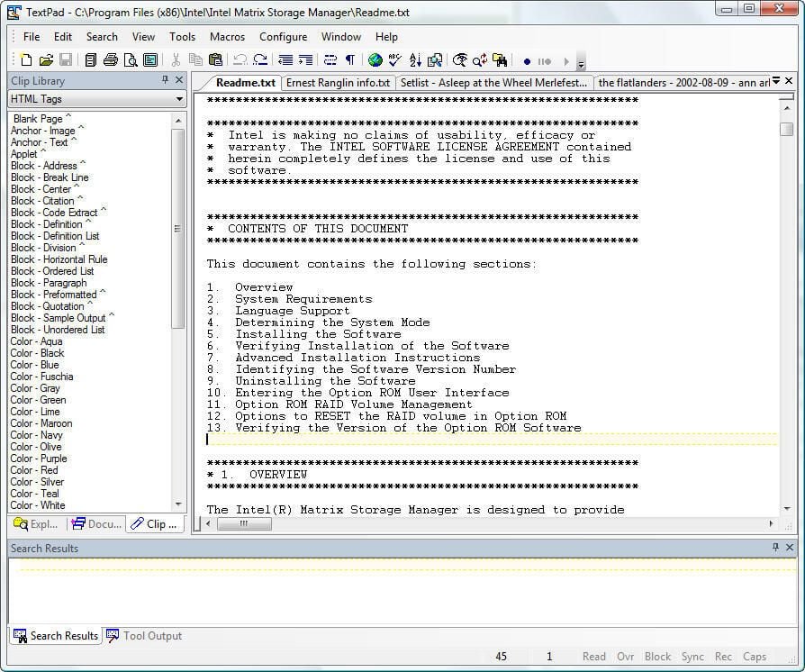Click the editor scroll right arrow
The width and height of the screenshot is (805, 672).
pyautogui.click(x=771, y=524)
